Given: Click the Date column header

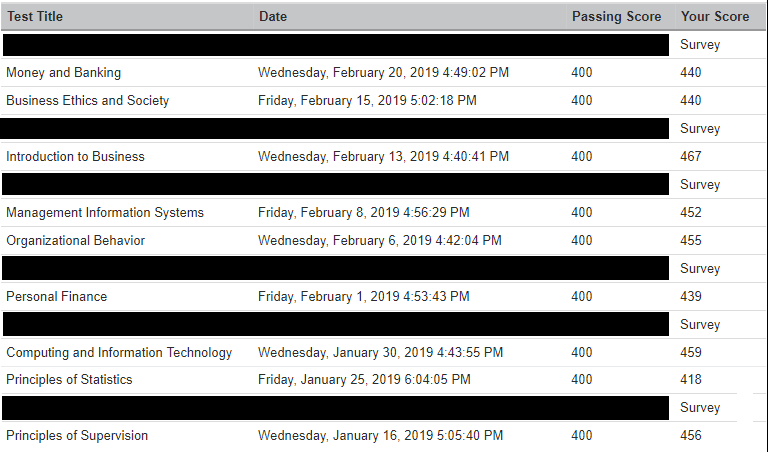Looking at the screenshot, I should (x=273, y=16).
